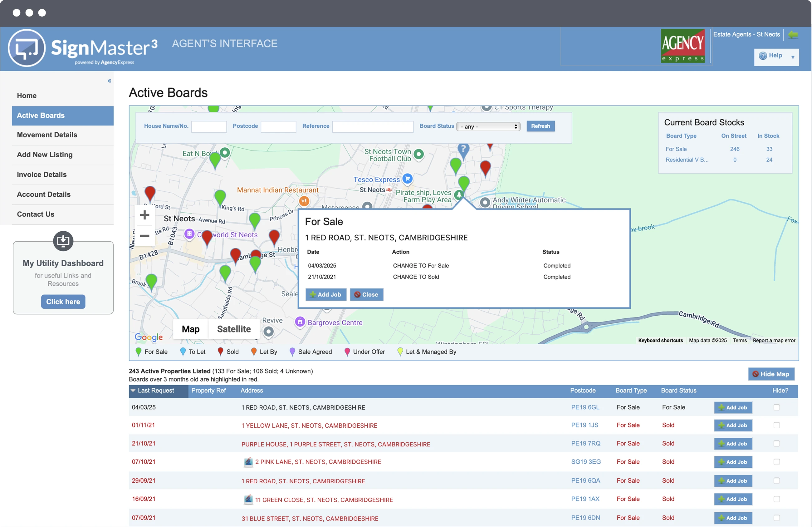Image resolution: width=812 pixels, height=527 pixels.
Task: Open Movement Details in the sidebar
Action: [x=47, y=135]
